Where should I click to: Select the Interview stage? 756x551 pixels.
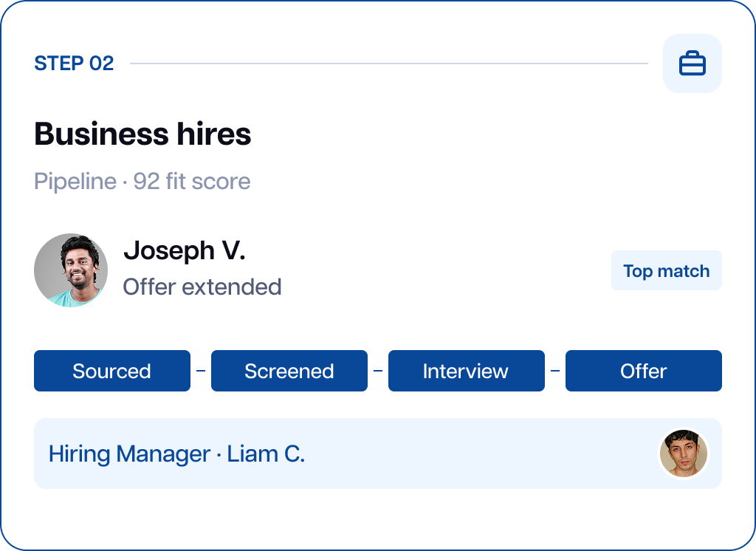[x=467, y=371]
